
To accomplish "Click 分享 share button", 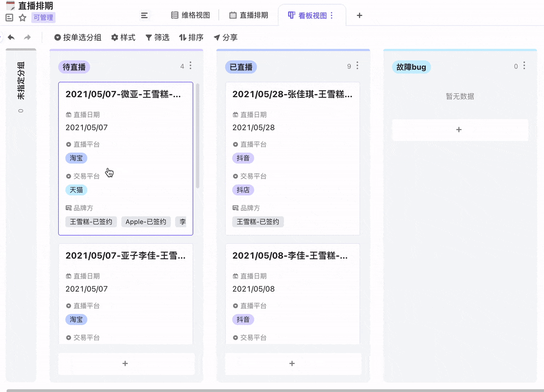I will pos(225,37).
